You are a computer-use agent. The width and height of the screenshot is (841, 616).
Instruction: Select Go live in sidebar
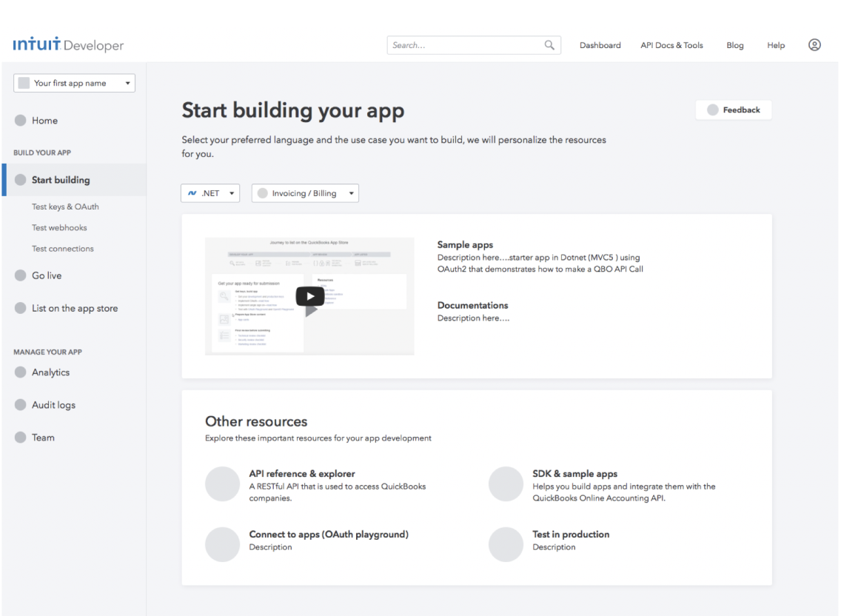coord(47,275)
